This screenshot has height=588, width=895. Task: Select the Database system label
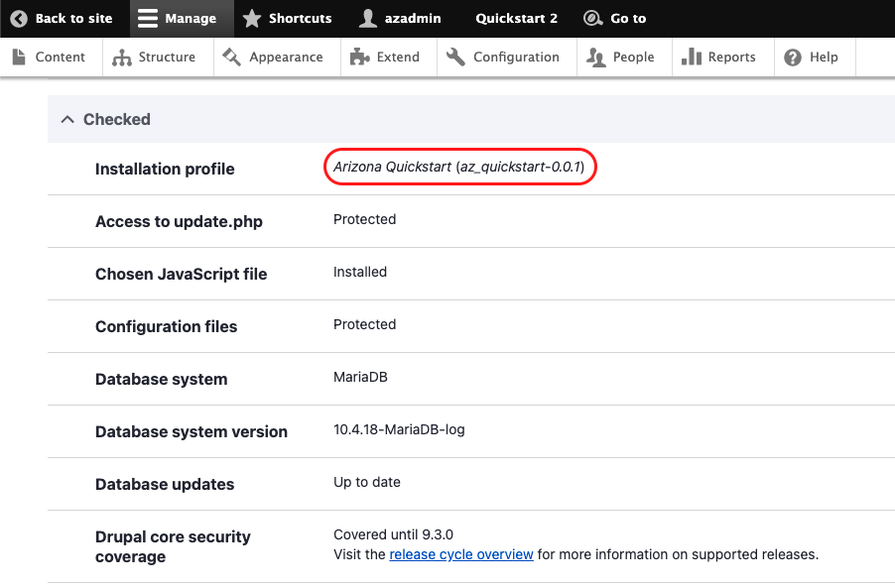pos(161,379)
